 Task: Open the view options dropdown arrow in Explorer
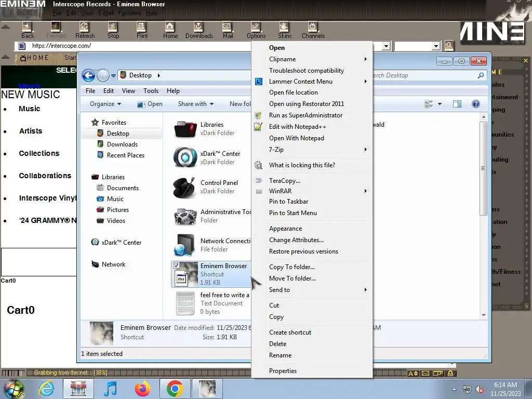click(x=440, y=104)
